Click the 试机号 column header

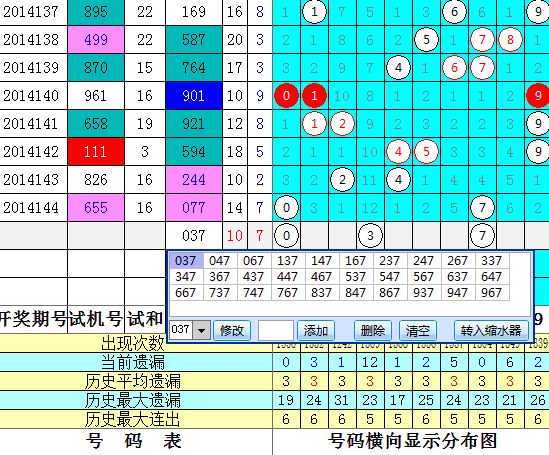click(x=96, y=319)
